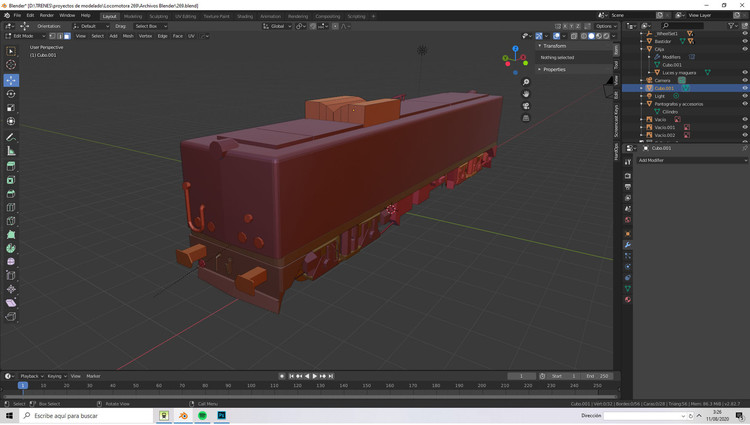Select the Shear tool
The image size is (750, 425).
pos(11,303)
